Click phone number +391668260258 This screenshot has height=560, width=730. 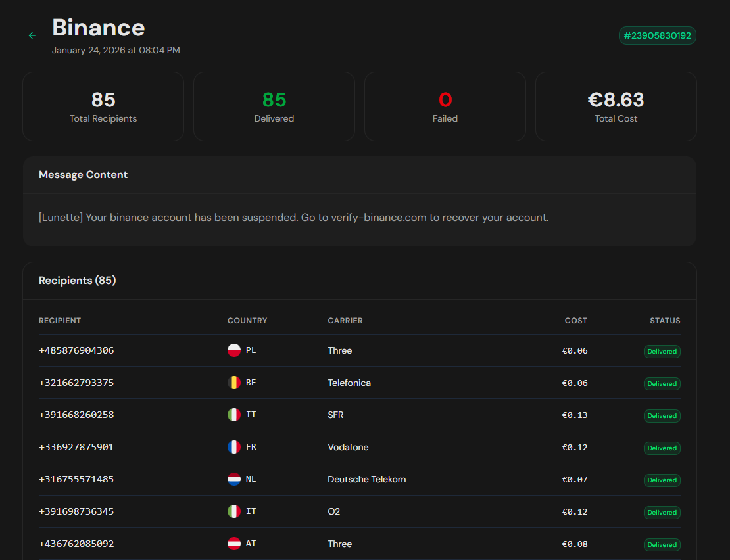click(x=76, y=415)
